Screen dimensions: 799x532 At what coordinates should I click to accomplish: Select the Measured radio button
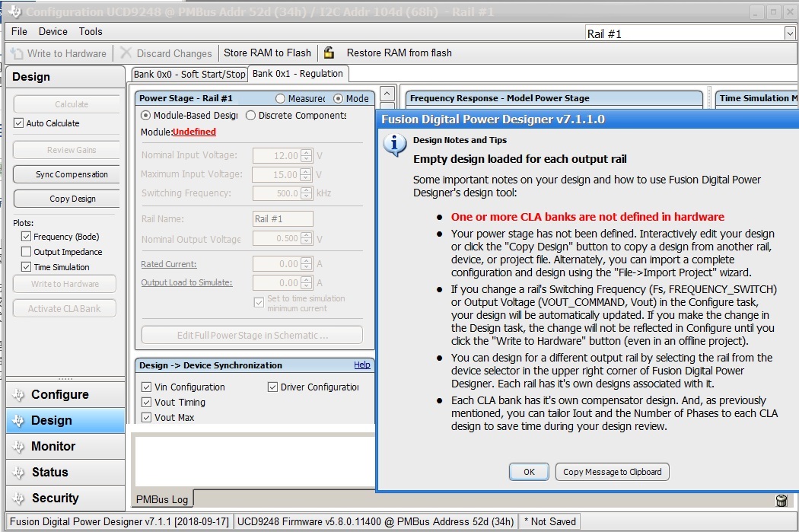point(280,98)
